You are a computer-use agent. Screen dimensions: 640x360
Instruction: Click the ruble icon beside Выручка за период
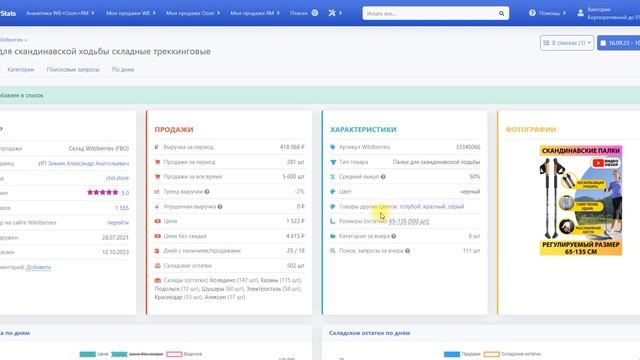click(157, 147)
